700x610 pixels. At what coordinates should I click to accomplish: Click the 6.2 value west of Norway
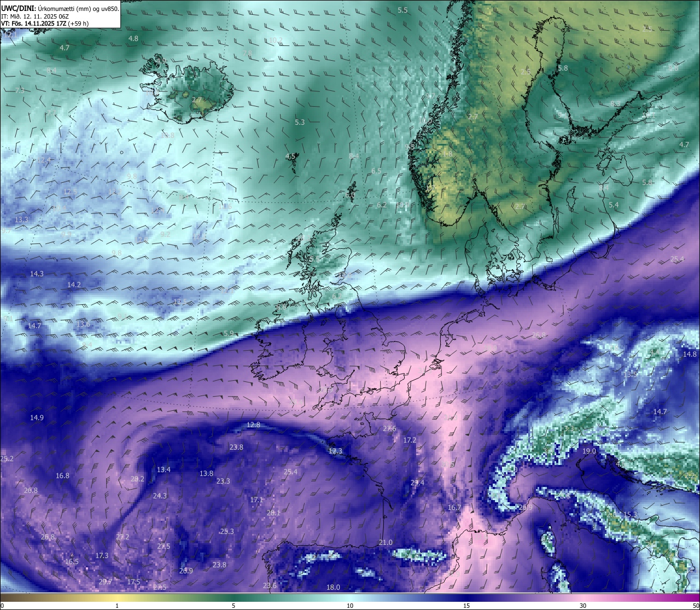382,205
